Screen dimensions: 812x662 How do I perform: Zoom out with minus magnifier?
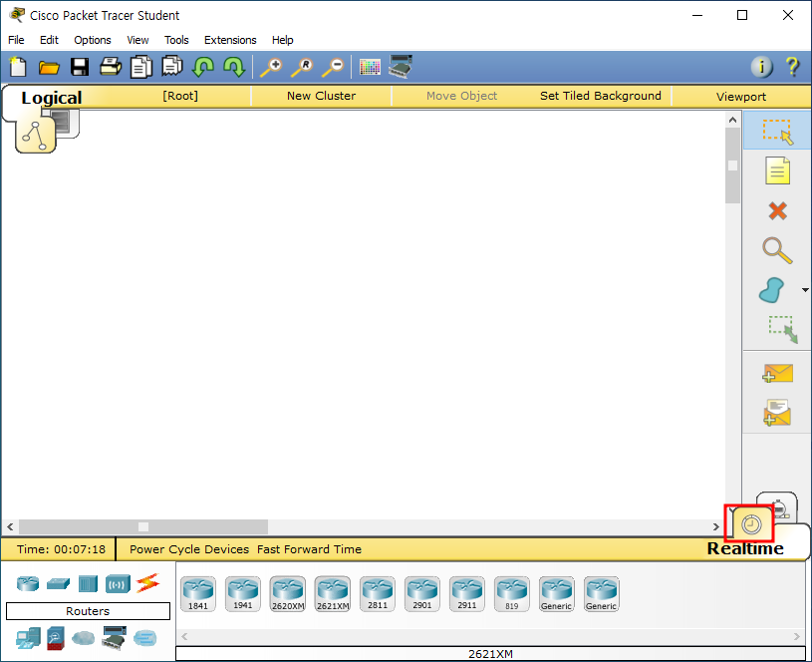click(333, 68)
